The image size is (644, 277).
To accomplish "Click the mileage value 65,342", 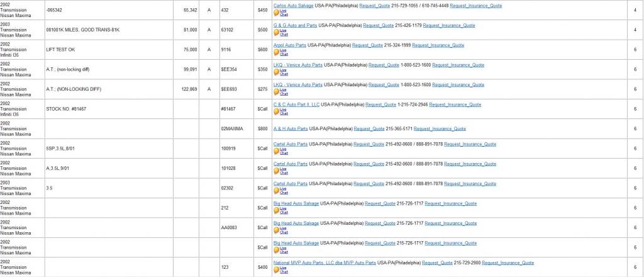I will click(191, 10).
